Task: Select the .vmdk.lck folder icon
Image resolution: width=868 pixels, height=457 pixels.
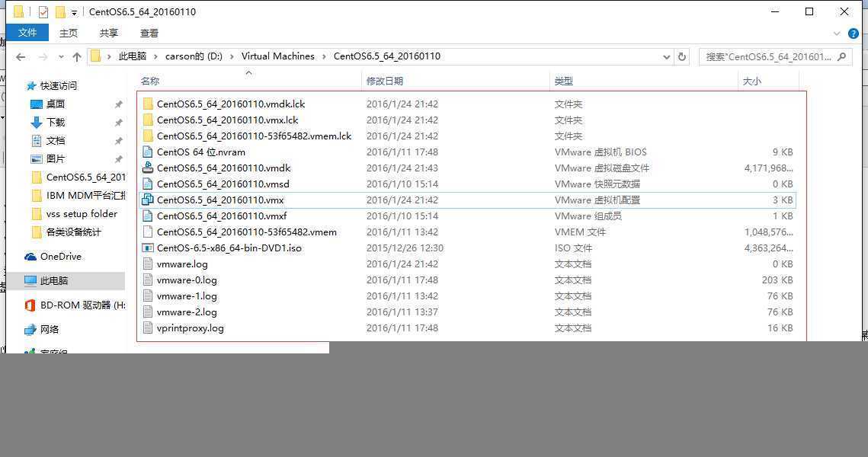Action: 148,104
